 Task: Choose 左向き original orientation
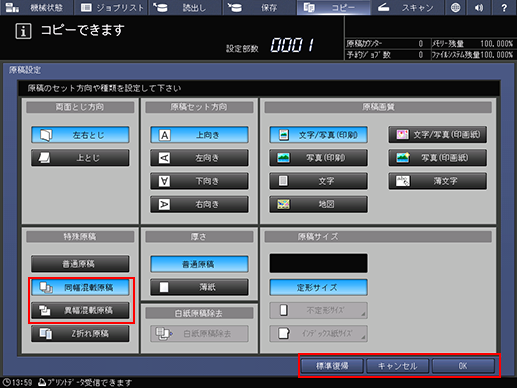[x=199, y=158]
